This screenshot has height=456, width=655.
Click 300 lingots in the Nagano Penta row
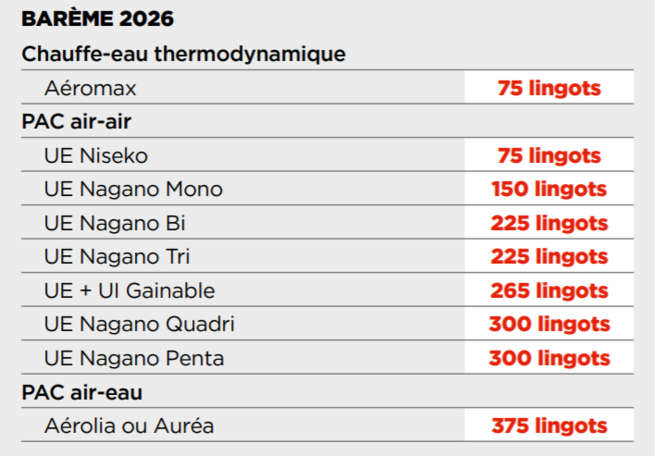point(549,358)
